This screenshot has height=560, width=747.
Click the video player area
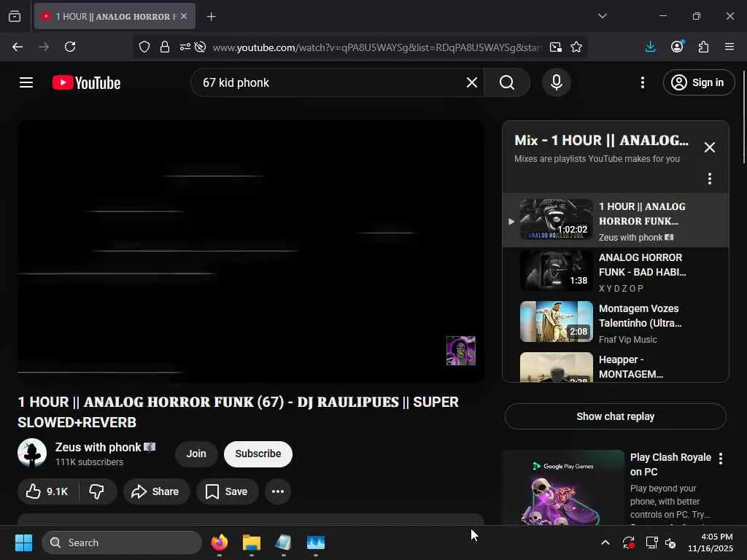(251, 251)
